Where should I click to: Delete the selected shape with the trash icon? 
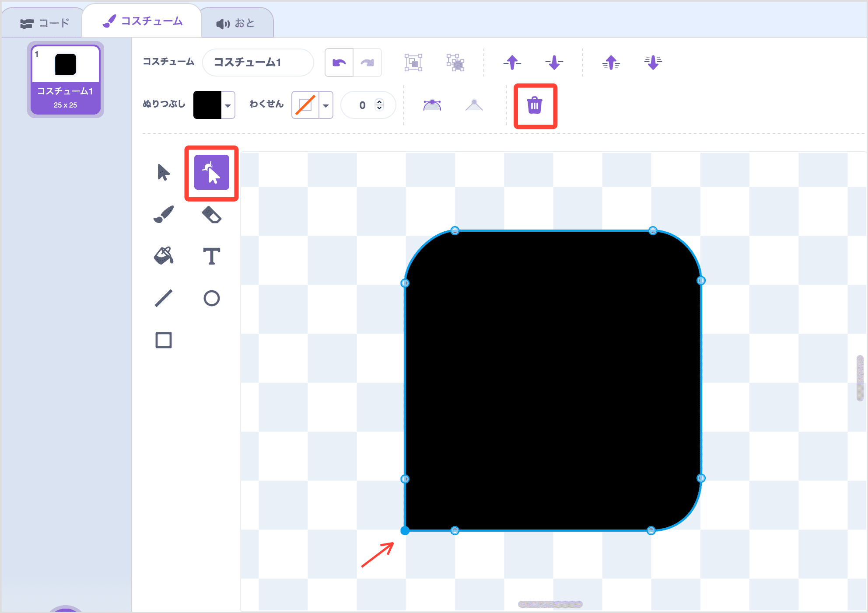[535, 105]
